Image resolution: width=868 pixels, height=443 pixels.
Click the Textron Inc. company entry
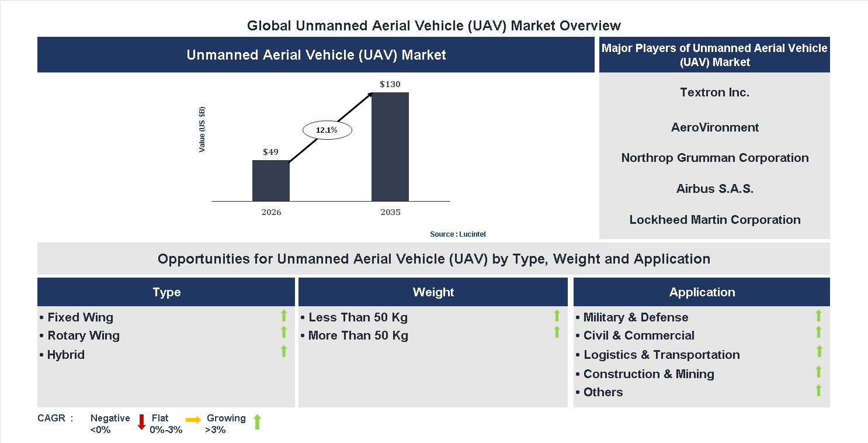[x=714, y=92]
